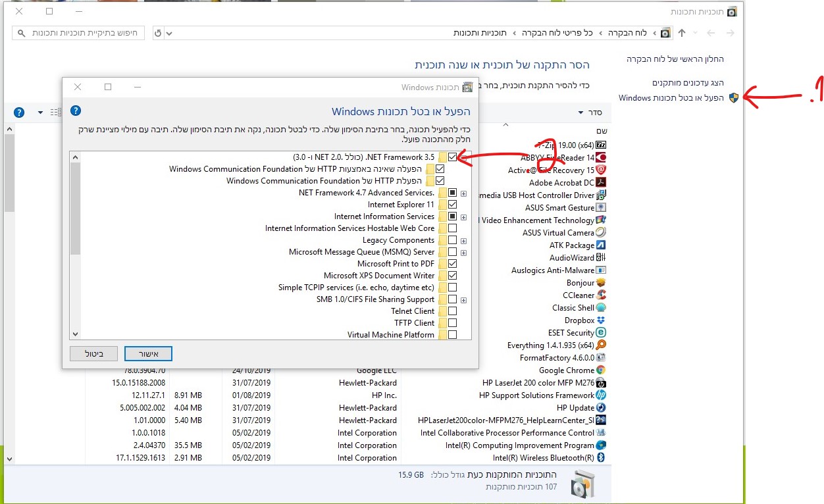Viewport: 824px width, 504px height.
Task: Expand Microsoft Message Queue (MSMQ) Server node
Action: click(x=464, y=253)
